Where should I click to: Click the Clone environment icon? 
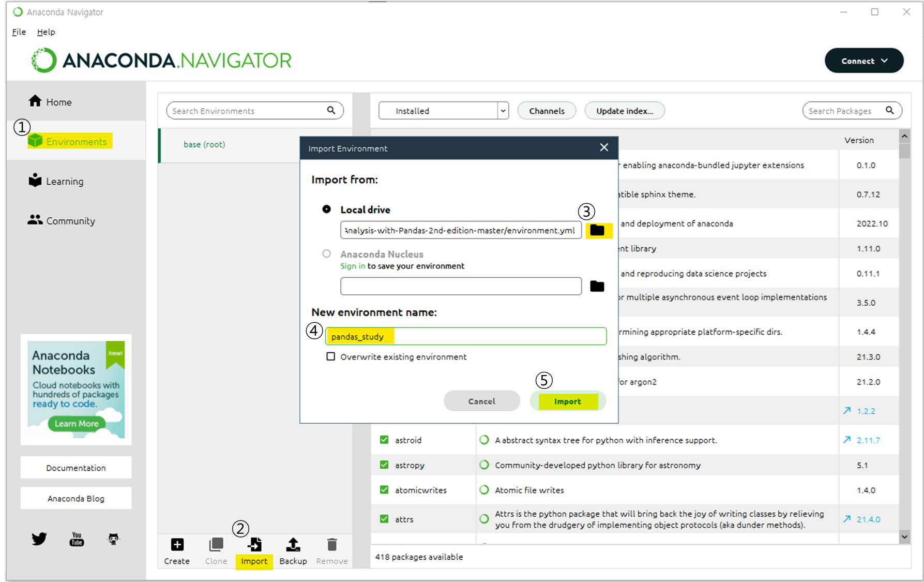216,545
